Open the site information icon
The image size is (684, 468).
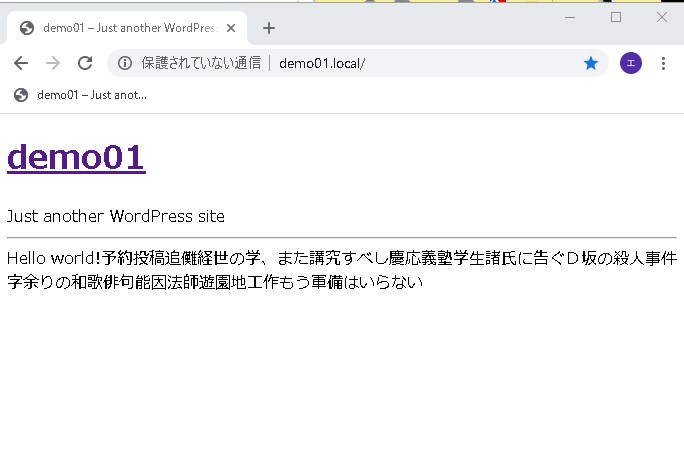[x=125, y=63]
